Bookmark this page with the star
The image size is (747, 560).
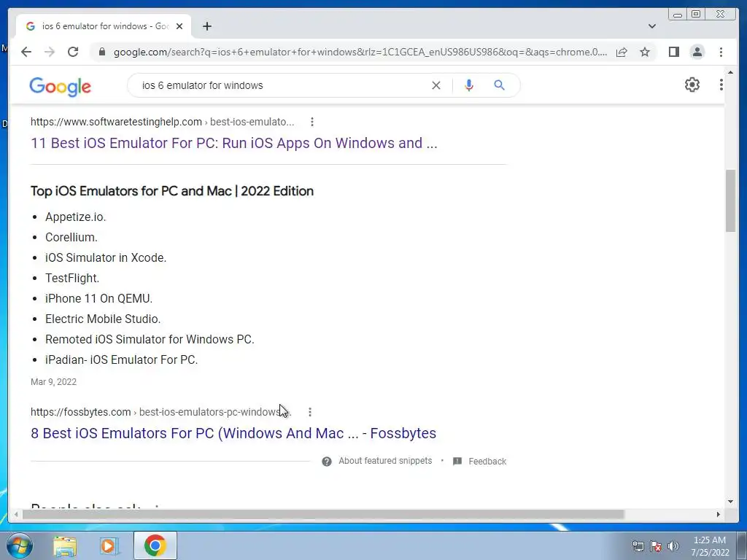645,52
